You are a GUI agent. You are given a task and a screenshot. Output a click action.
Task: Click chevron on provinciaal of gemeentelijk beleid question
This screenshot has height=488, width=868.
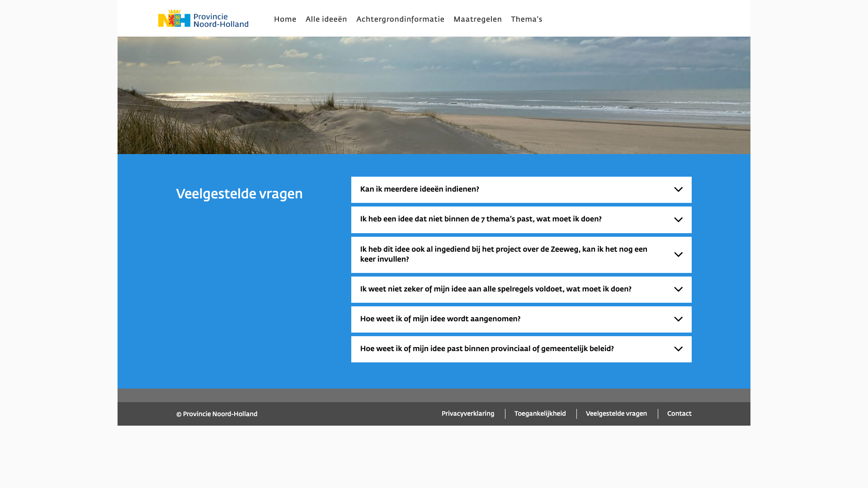coord(678,349)
